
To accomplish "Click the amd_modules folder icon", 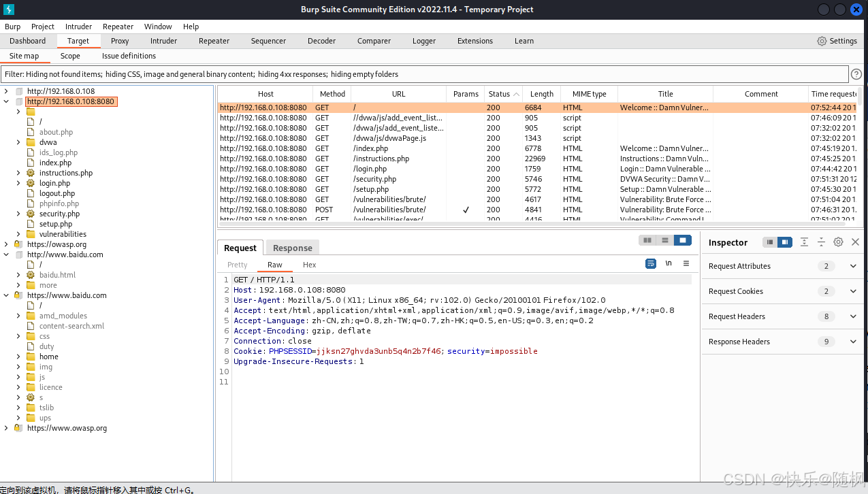I will pos(31,316).
